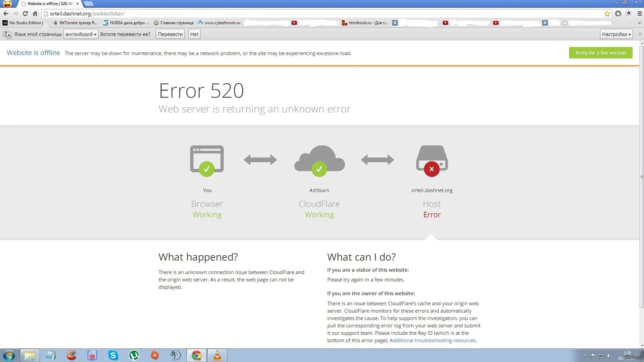The width and height of the screenshot is (644, 362).
Task: Open the Chrome menu hamburger icon
Action: tap(640, 14)
